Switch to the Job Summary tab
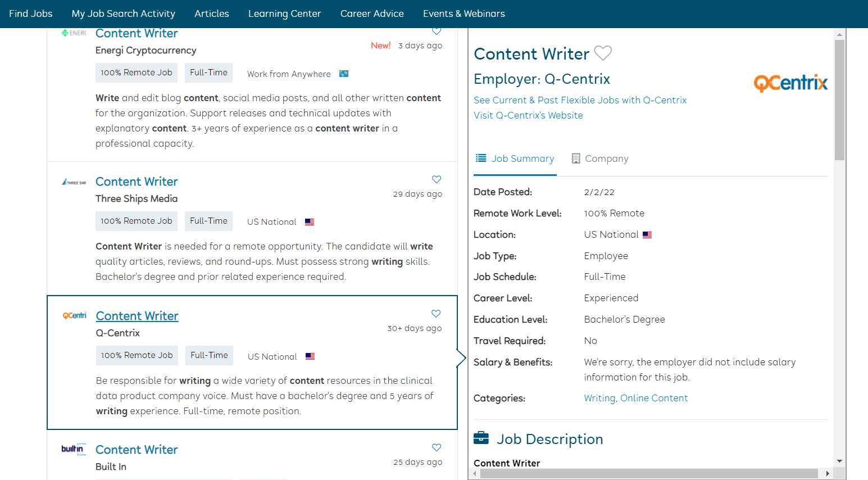868x480 pixels. [515, 159]
